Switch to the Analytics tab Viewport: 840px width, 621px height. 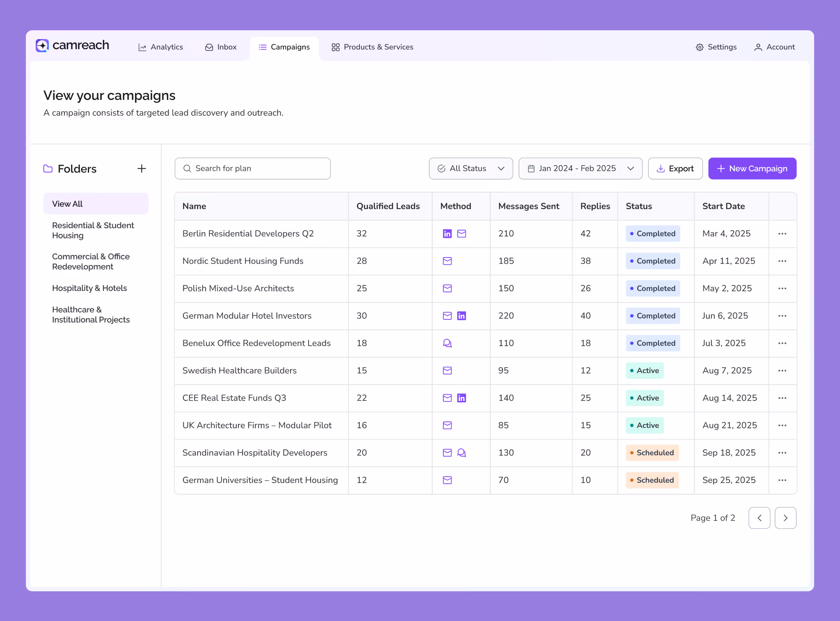[x=161, y=47]
